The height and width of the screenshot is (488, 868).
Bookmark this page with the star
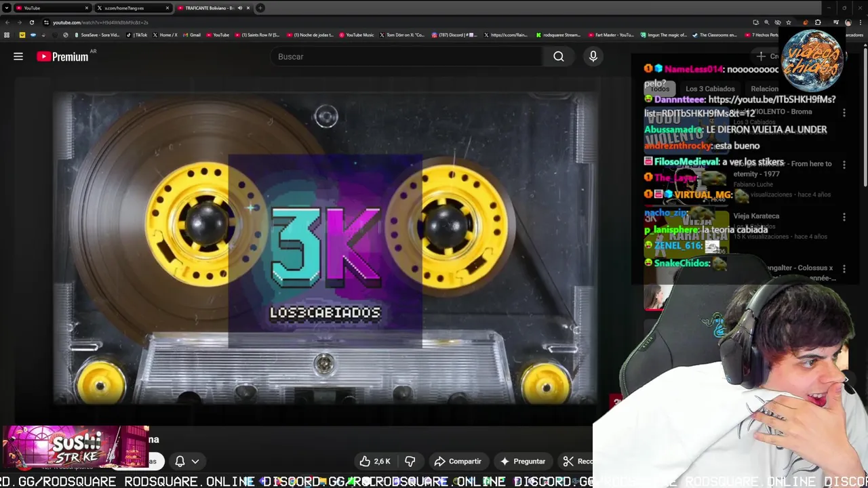point(788,22)
